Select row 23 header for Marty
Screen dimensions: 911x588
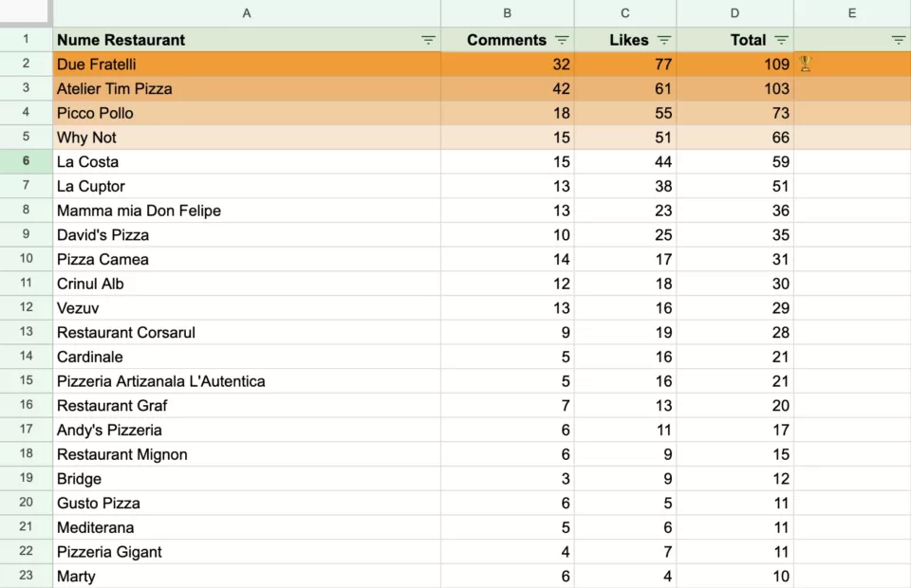[26, 577]
